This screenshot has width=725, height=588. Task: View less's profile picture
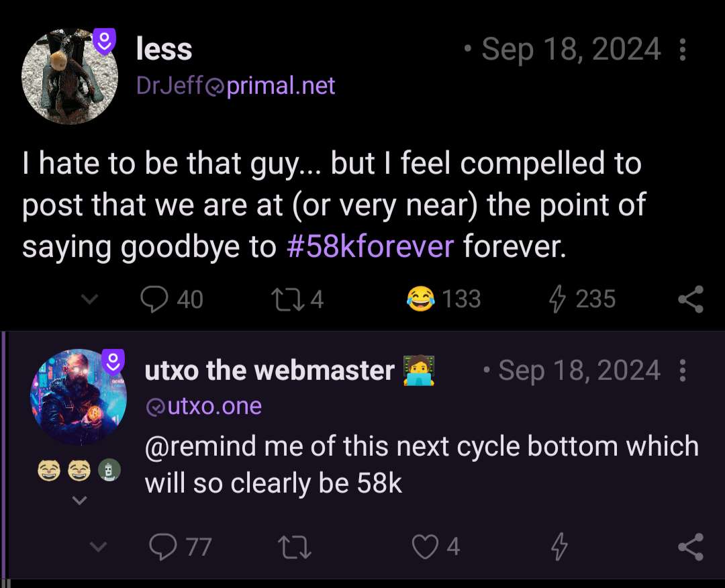(x=69, y=75)
